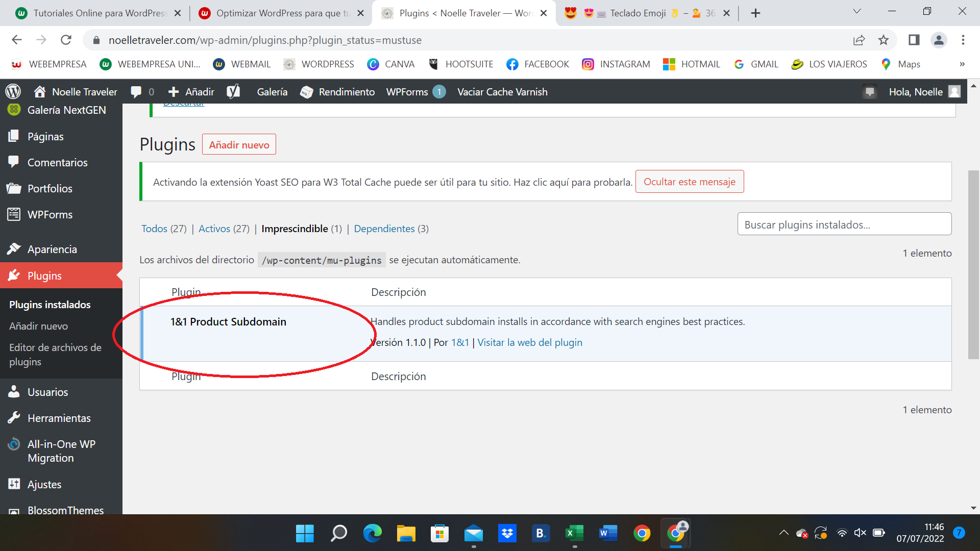This screenshot has width=980, height=551.
Task: Open the Hola, Noelle user menu
Action: (x=924, y=92)
